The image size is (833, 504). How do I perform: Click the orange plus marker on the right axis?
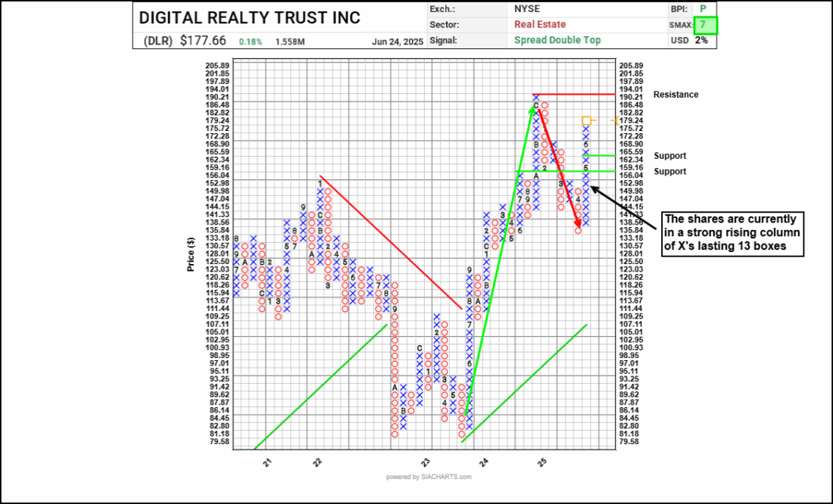click(x=616, y=120)
